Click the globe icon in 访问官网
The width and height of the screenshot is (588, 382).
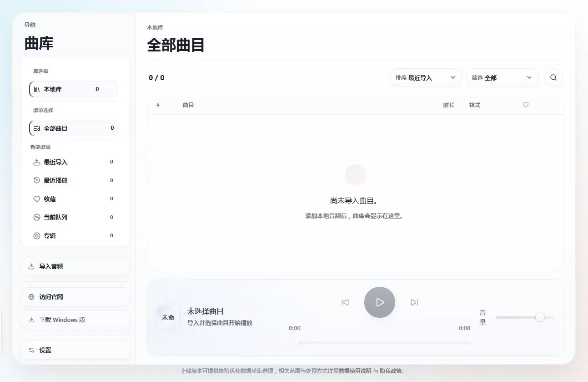pos(31,297)
